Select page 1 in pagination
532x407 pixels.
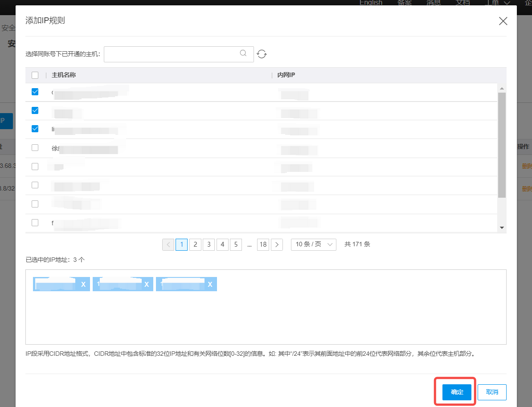pos(181,244)
